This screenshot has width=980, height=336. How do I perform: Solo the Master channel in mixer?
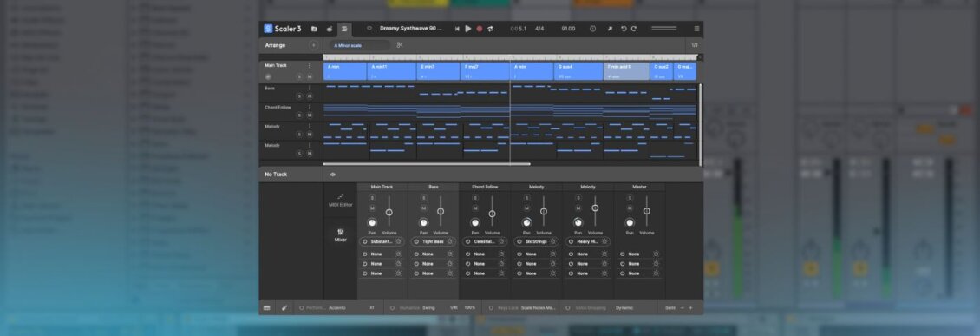pos(630,198)
